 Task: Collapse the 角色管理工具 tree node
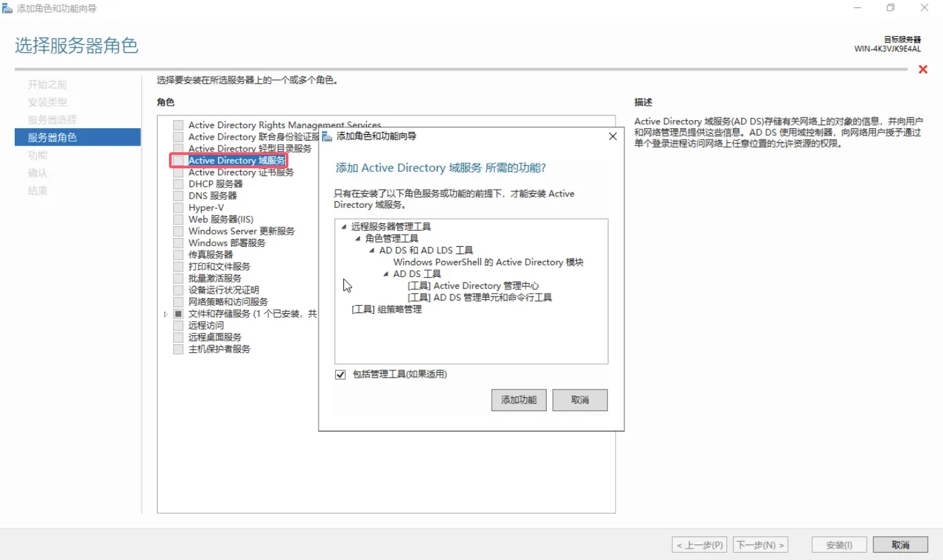(358, 239)
